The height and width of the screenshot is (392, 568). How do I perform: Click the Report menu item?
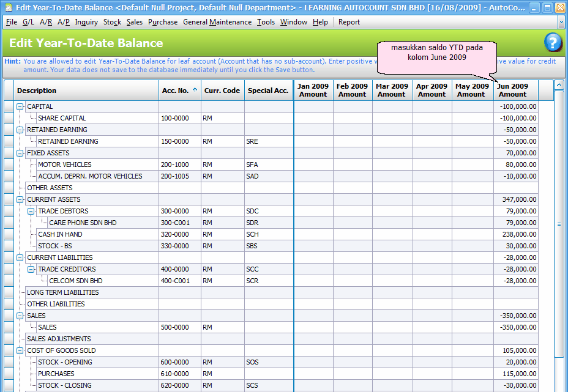(x=349, y=22)
